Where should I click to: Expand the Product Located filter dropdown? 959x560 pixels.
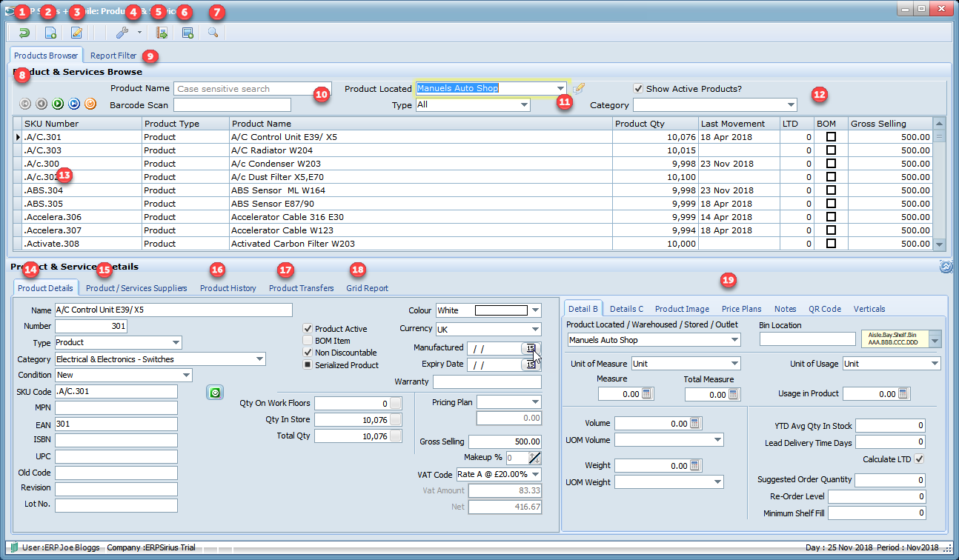[x=560, y=88]
